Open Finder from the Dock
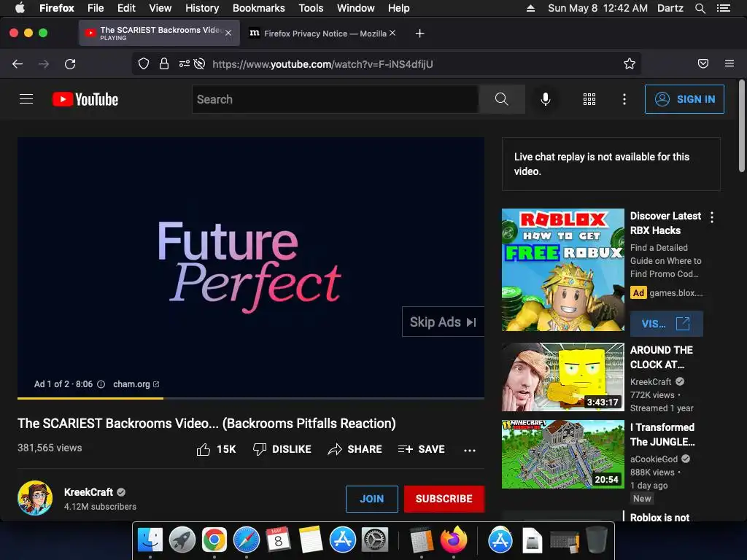The height and width of the screenshot is (560, 747). pyautogui.click(x=150, y=540)
